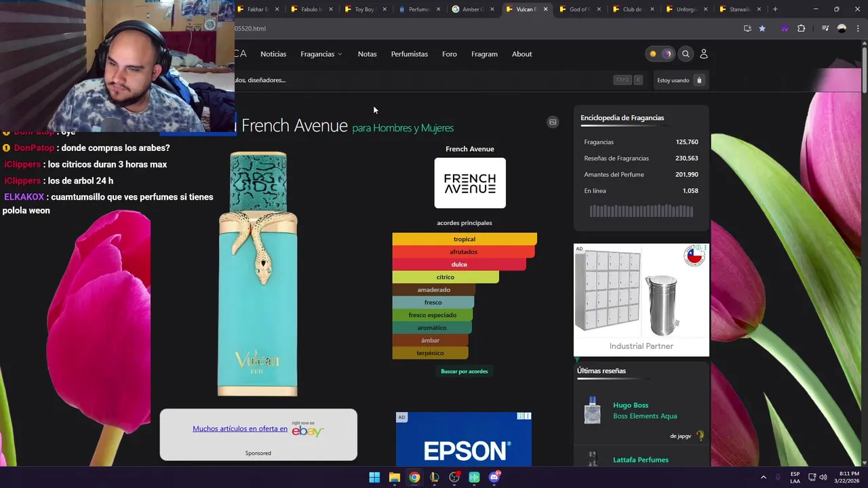Click the Estoy usando button
The height and width of the screenshot is (488, 868).
tap(681, 80)
